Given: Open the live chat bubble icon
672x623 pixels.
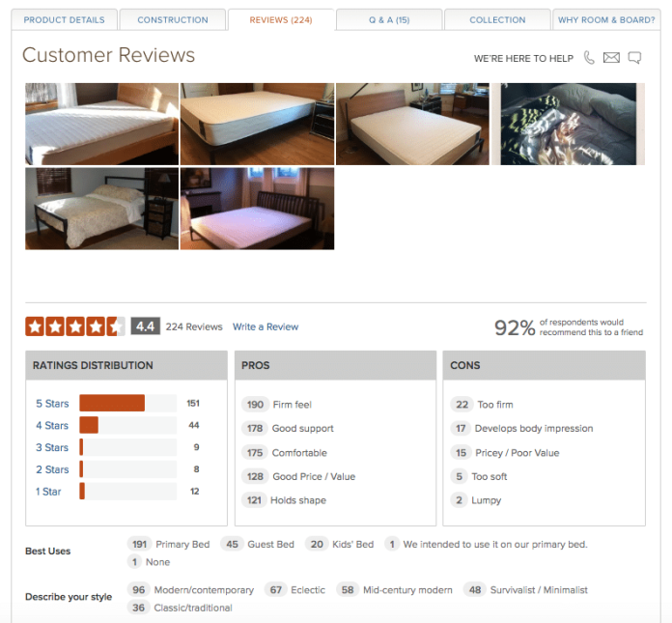Looking at the screenshot, I should (x=634, y=57).
